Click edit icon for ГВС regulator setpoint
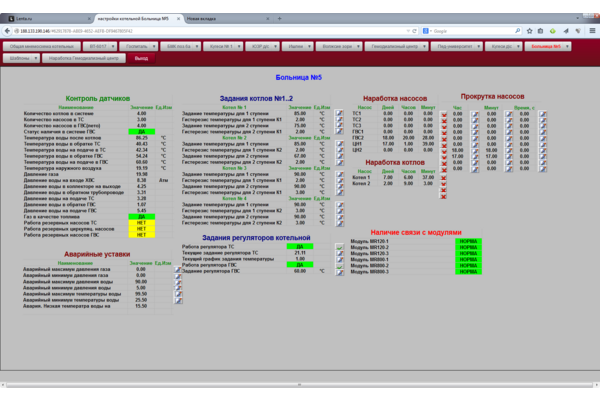This screenshot has height=400, width=600. click(339, 270)
